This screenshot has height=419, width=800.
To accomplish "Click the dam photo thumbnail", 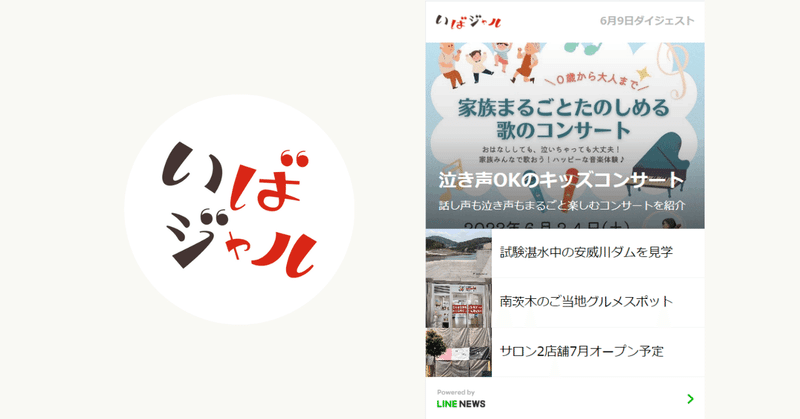I will click(459, 253).
